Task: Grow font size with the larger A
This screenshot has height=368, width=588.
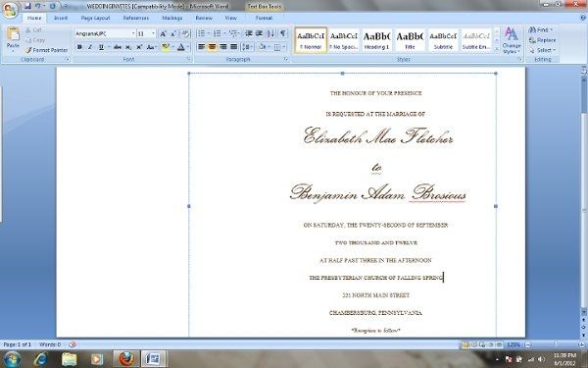Action: pyautogui.click(x=163, y=33)
